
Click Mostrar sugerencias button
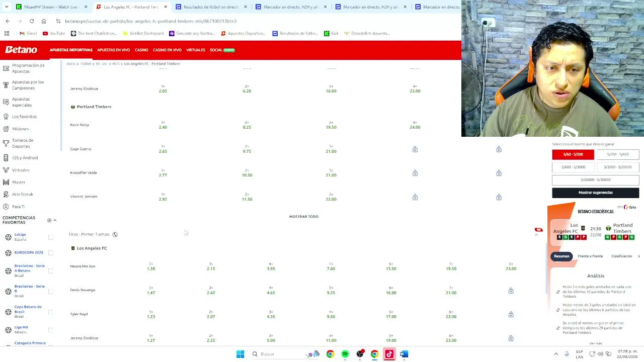click(596, 193)
